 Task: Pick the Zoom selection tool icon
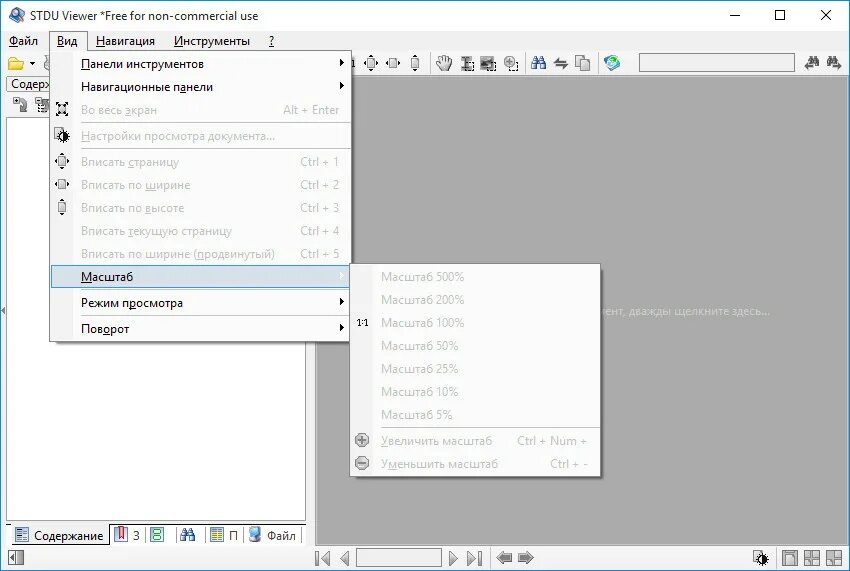[x=511, y=63]
